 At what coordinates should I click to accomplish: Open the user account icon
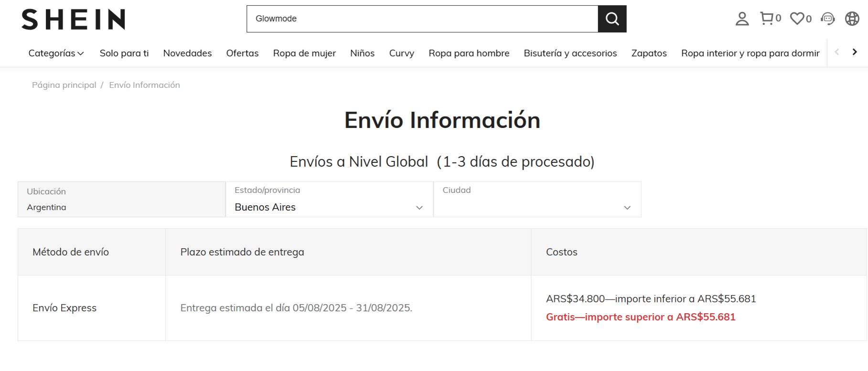pyautogui.click(x=742, y=19)
